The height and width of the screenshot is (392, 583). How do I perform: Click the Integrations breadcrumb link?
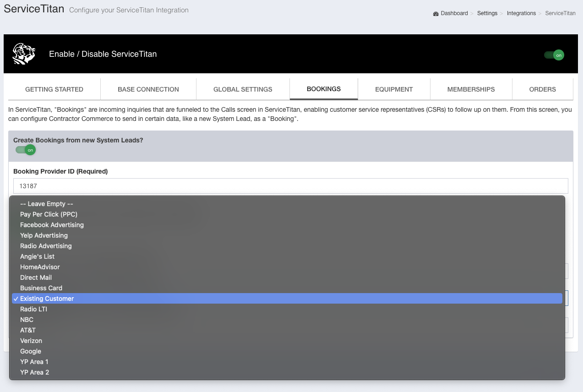[x=521, y=13]
